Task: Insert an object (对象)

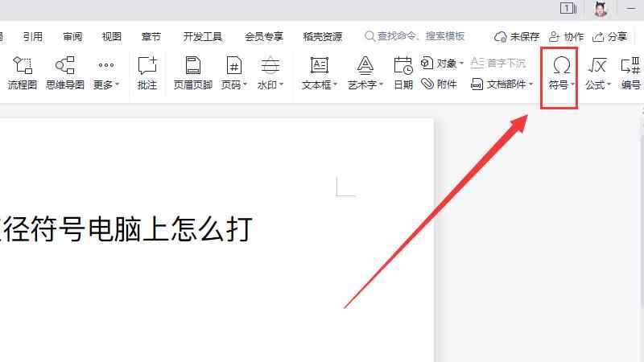Action: [442, 64]
